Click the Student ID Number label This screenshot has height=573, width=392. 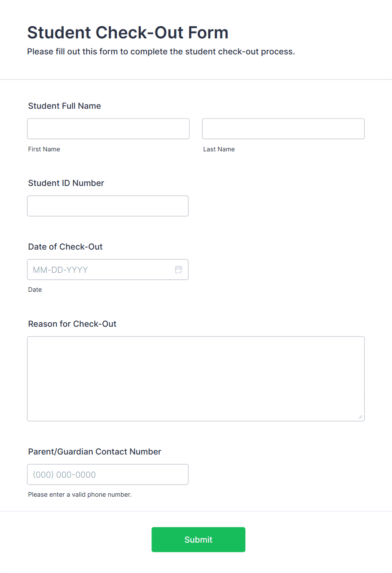[x=66, y=183]
